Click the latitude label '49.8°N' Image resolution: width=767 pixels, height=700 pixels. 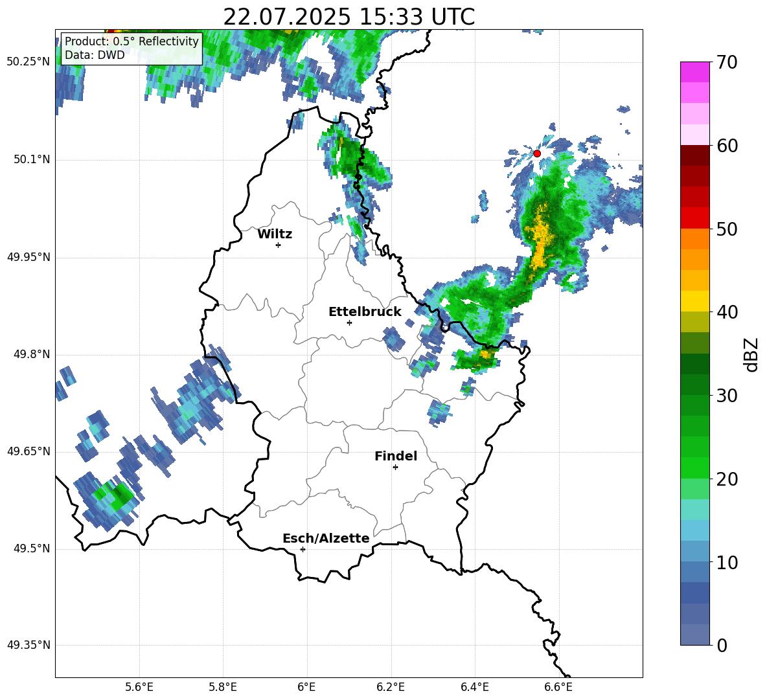coord(32,354)
